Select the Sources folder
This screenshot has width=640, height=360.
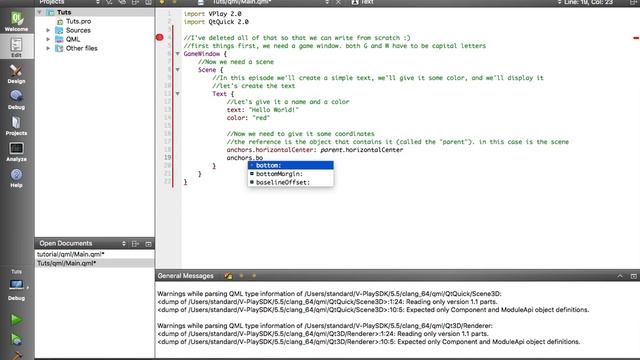point(78,30)
